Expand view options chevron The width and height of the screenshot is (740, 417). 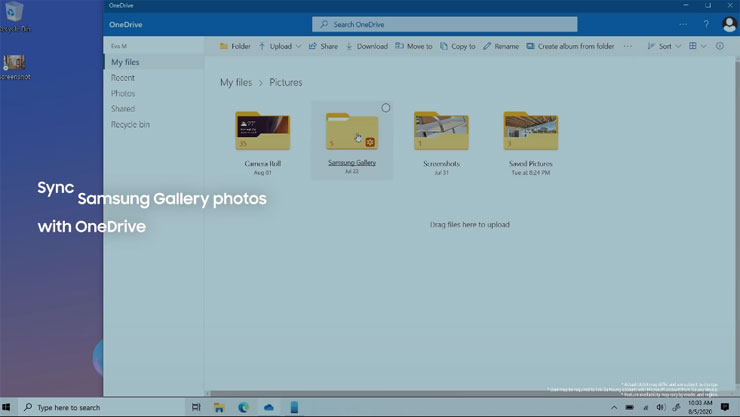(x=703, y=46)
